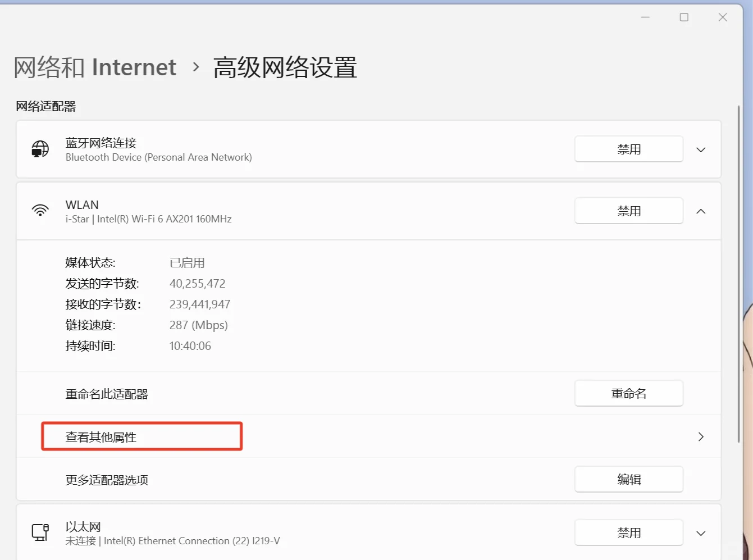Image resolution: width=753 pixels, height=560 pixels.
Task: Click the WLAN Wi-Fi signal icon
Action: 40,211
